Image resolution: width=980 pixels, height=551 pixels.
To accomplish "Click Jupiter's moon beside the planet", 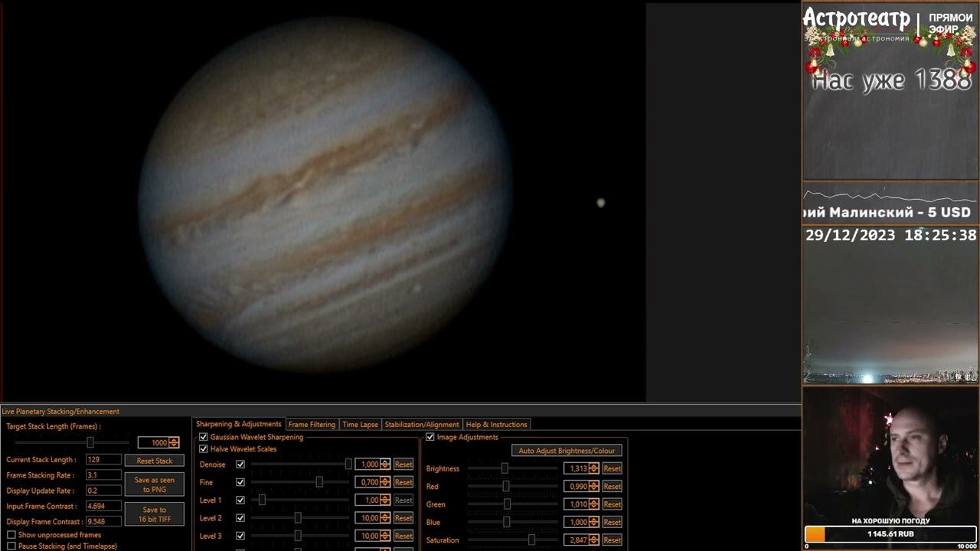I will 601,203.
